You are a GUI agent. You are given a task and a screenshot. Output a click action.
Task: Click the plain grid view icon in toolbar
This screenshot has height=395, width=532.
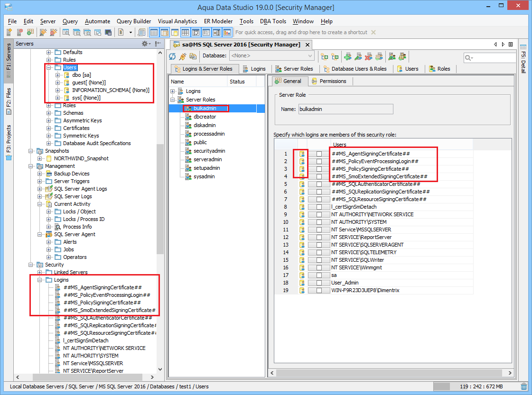(185, 32)
